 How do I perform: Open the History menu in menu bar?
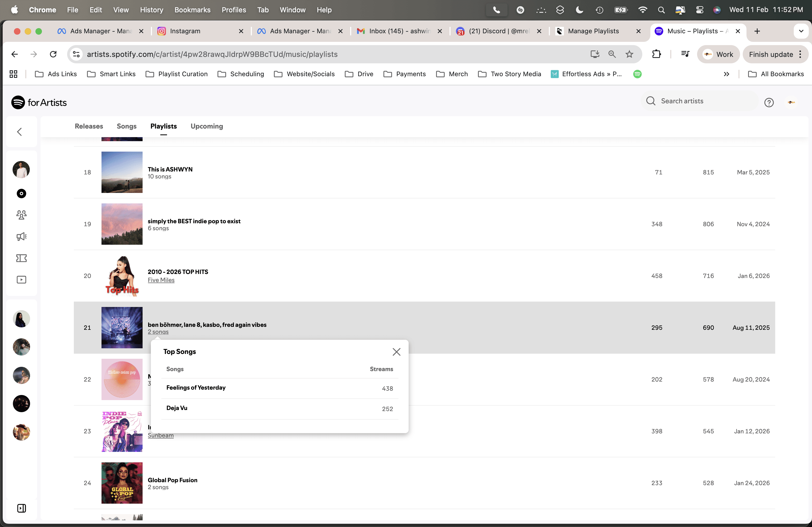pos(151,10)
